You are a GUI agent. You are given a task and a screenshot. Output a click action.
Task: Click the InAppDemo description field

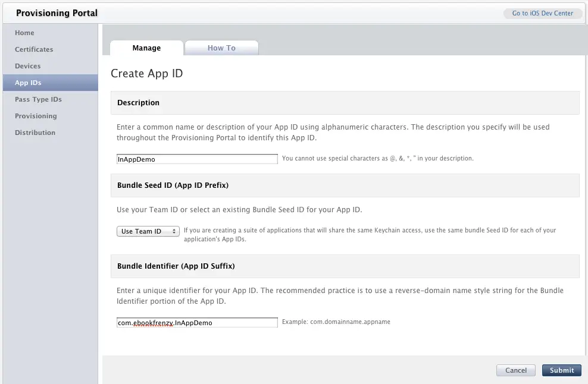click(x=196, y=159)
